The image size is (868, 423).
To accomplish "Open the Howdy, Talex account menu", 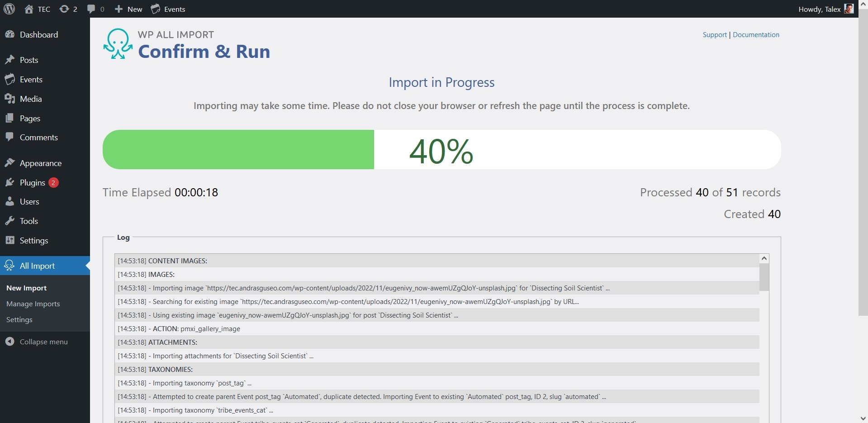I will 819,9.
